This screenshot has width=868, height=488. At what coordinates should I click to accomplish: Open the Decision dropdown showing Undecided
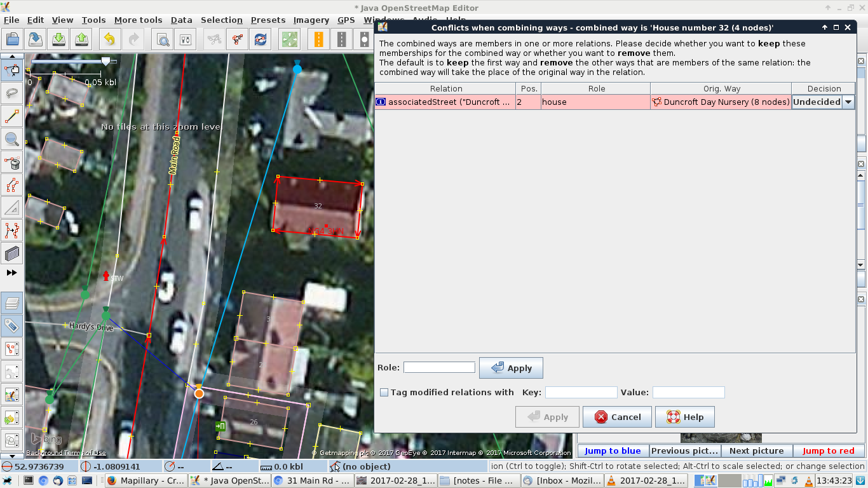coord(848,102)
